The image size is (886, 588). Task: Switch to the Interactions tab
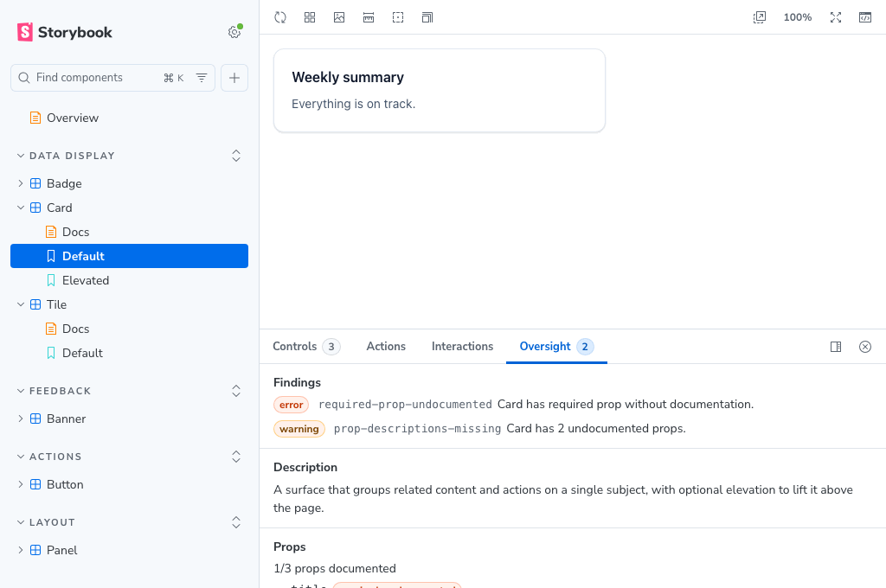(x=462, y=346)
